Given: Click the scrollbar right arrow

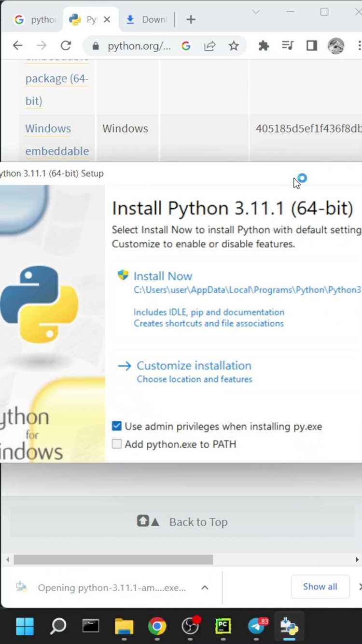Looking at the screenshot, I should coord(357,559).
